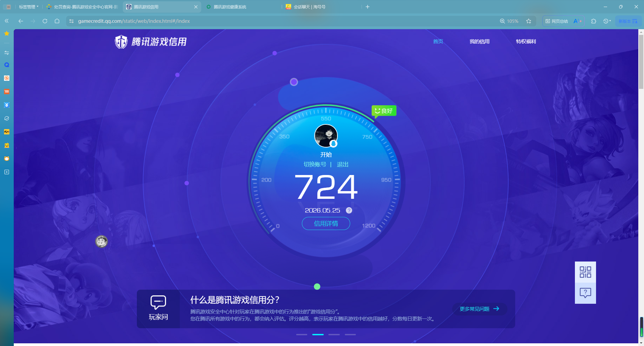This screenshot has width=644, height=346.
Task: Switch to 会话聊天 | 淘号号 tab
Action: pyautogui.click(x=322, y=7)
